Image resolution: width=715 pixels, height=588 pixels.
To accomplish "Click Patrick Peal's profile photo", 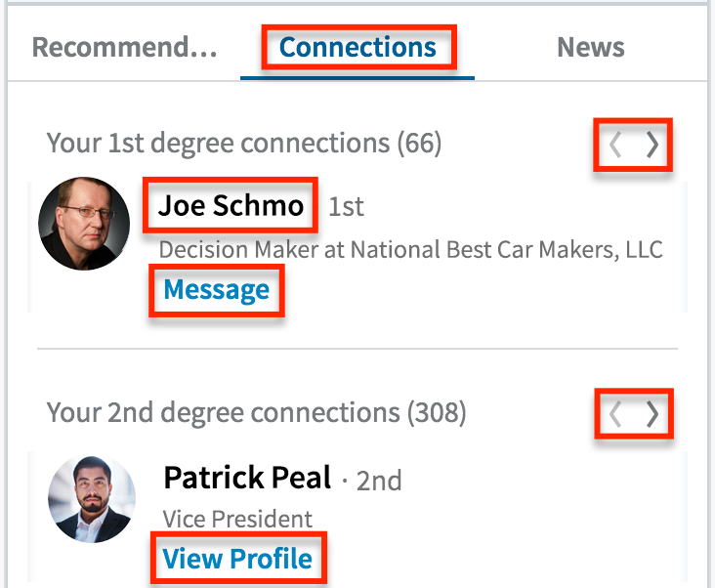I will click(x=92, y=498).
